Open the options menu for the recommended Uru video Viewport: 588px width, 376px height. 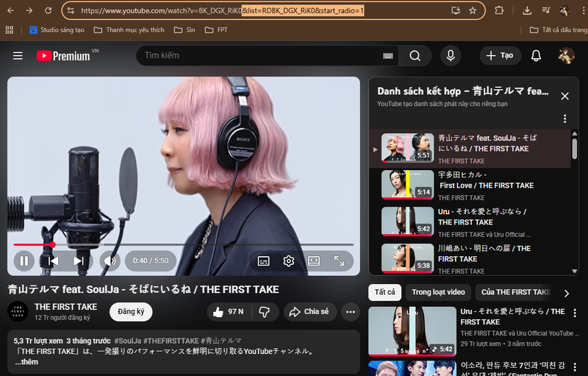click(x=575, y=313)
